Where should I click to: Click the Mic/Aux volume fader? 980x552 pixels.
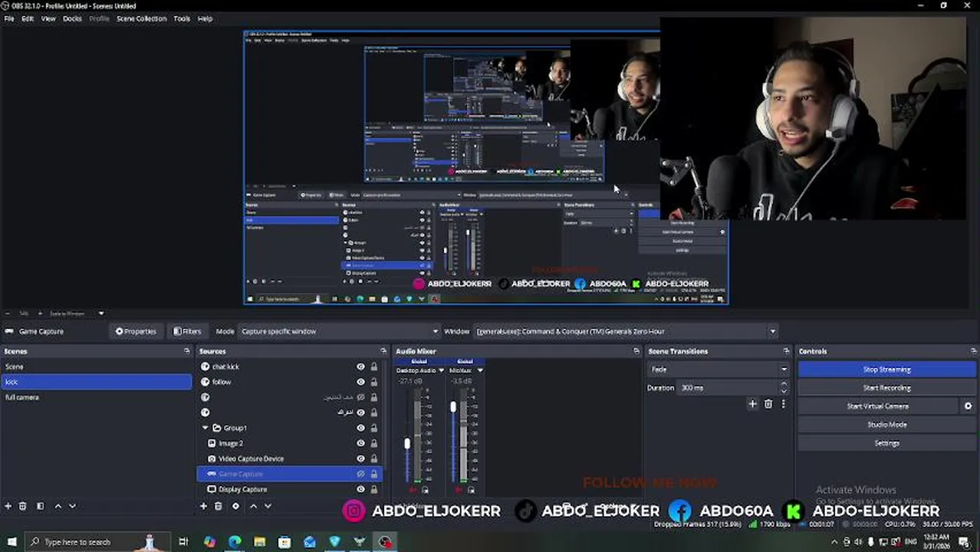pos(453,406)
